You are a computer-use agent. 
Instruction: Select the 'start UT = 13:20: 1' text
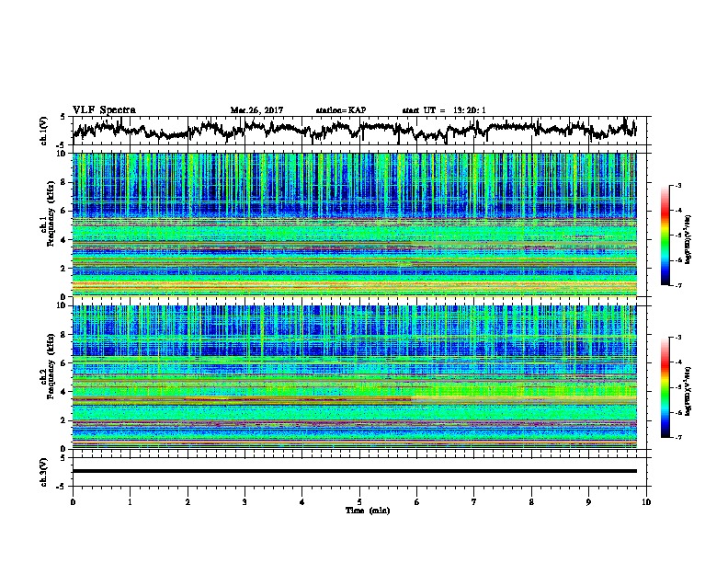tap(444, 110)
